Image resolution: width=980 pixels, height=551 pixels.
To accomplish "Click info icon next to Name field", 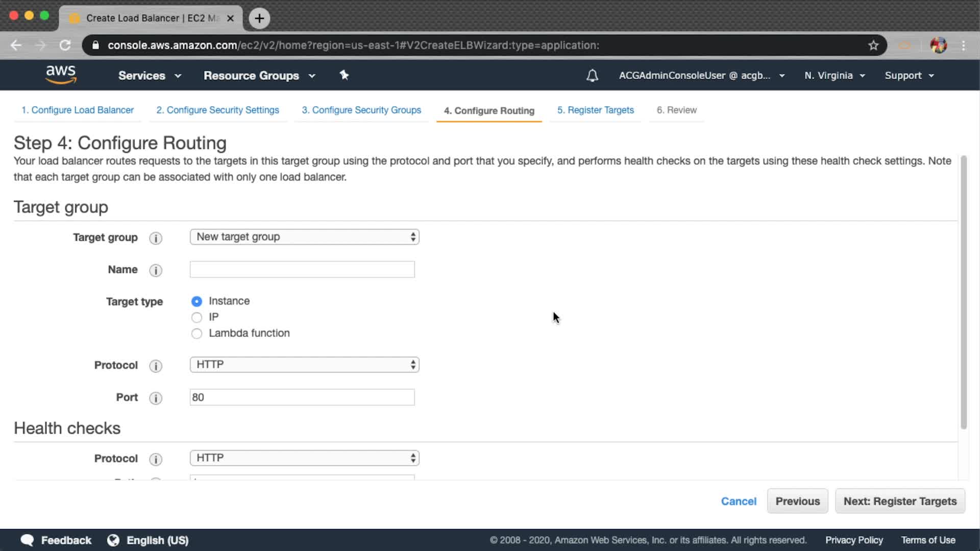I will pyautogui.click(x=156, y=270).
